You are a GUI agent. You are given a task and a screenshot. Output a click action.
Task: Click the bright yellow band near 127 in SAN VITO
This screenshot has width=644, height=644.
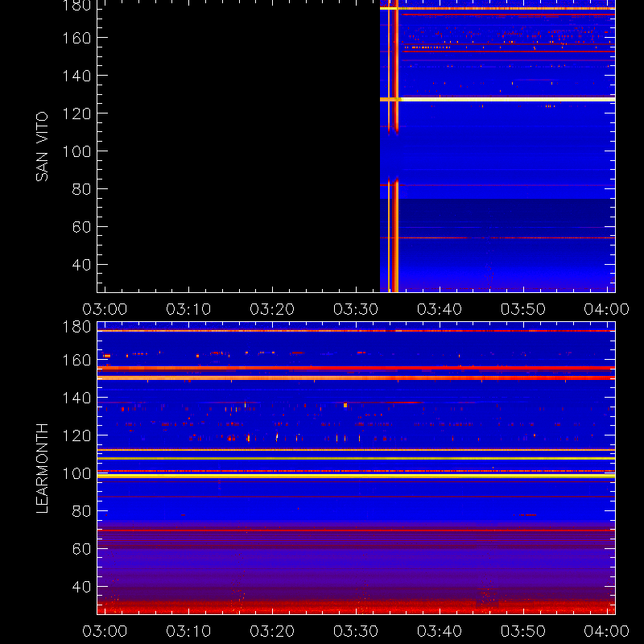(x=497, y=99)
